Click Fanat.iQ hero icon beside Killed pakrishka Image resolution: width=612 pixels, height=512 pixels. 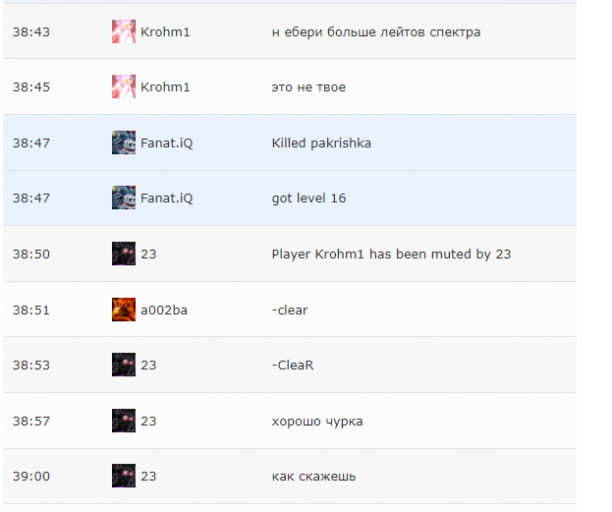click(x=124, y=142)
